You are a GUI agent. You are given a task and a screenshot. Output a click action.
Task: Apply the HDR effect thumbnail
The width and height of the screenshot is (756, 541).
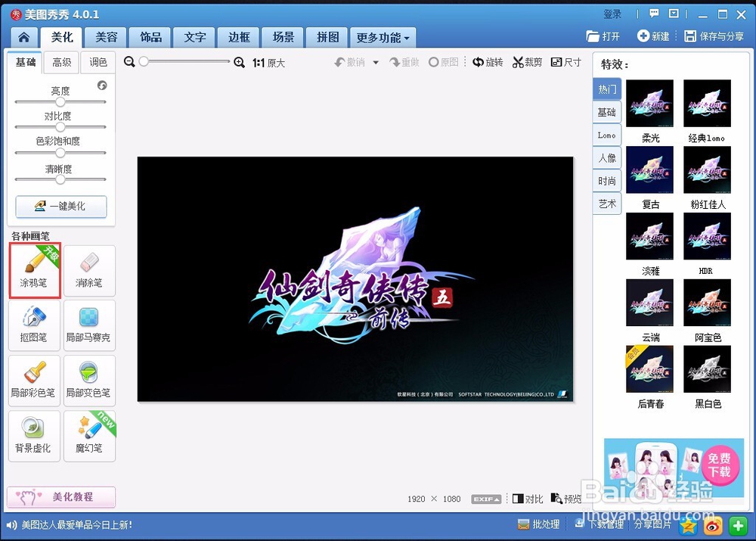coord(707,236)
